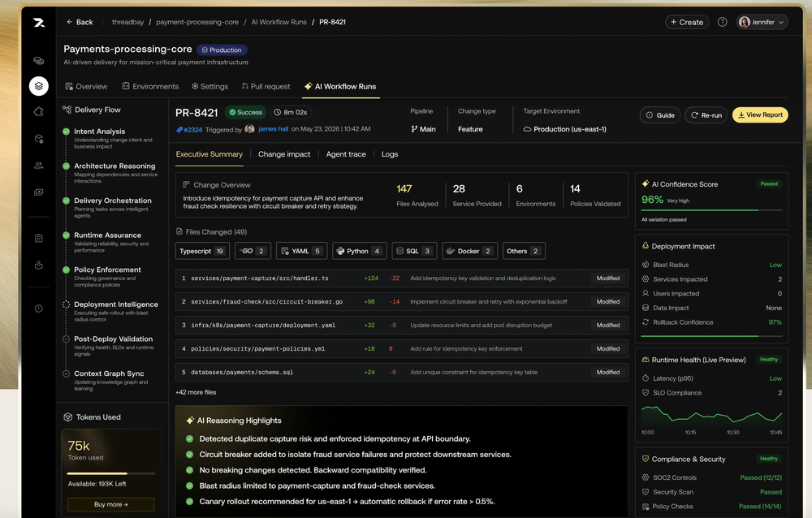812x518 pixels.
Task: Click the AI confidence score progress bar
Action: click(x=711, y=210)
